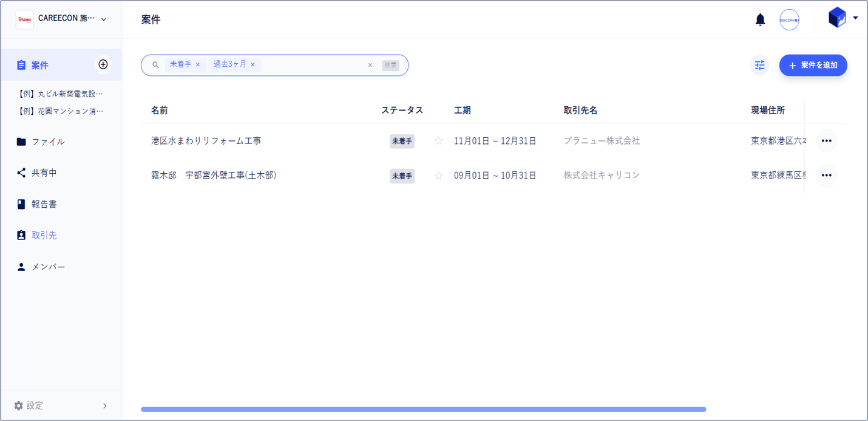The height and width of the screenshot is (421, 868).
Task: Click 未着手 status of 露木邸 row
Action: tap(402, 176)
